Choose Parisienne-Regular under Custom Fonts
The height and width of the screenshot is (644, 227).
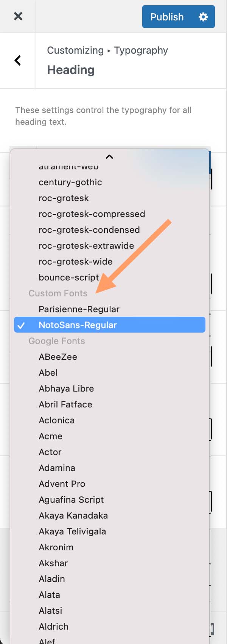coord(79,309)
